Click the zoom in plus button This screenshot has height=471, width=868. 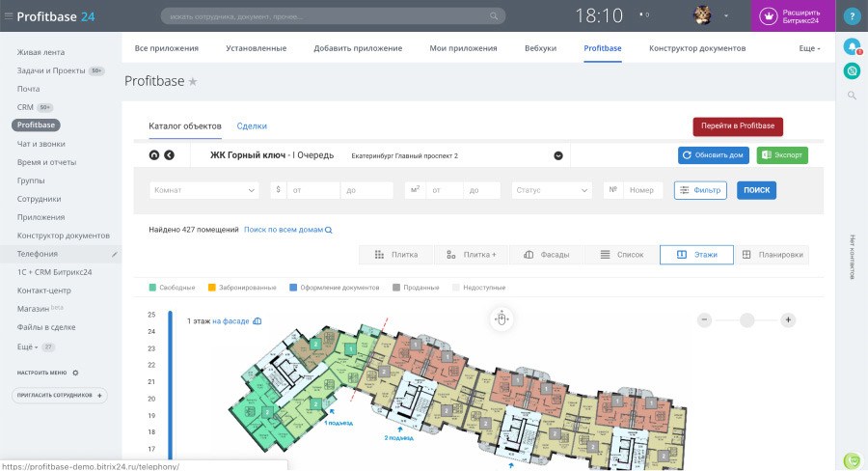[x=788, y=319]
